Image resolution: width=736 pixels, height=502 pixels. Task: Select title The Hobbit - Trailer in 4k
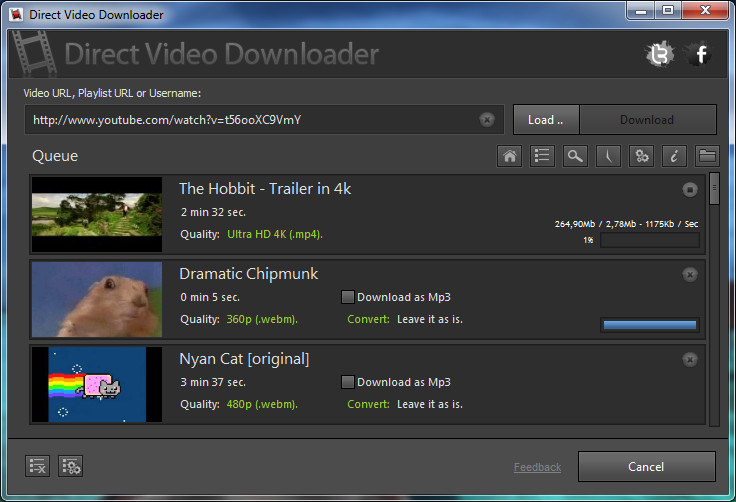click(x=265, y=189)
